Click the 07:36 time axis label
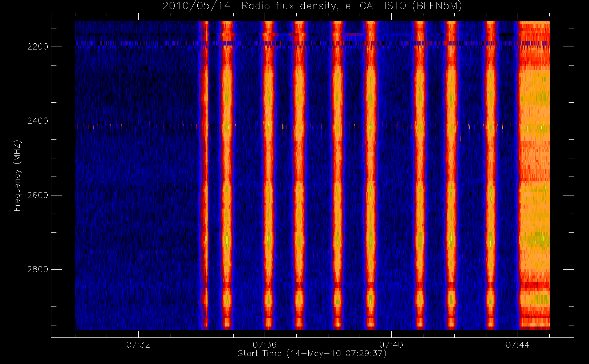 265,345
